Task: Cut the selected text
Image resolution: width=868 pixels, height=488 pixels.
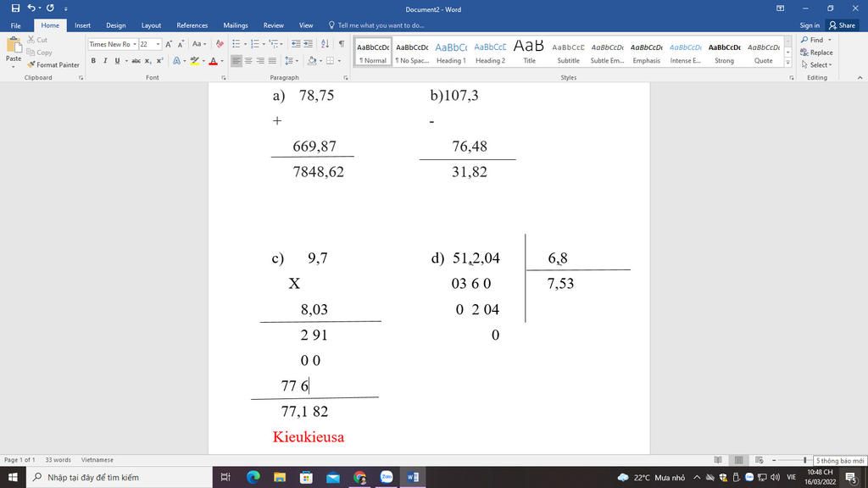Action: (37, 40)
